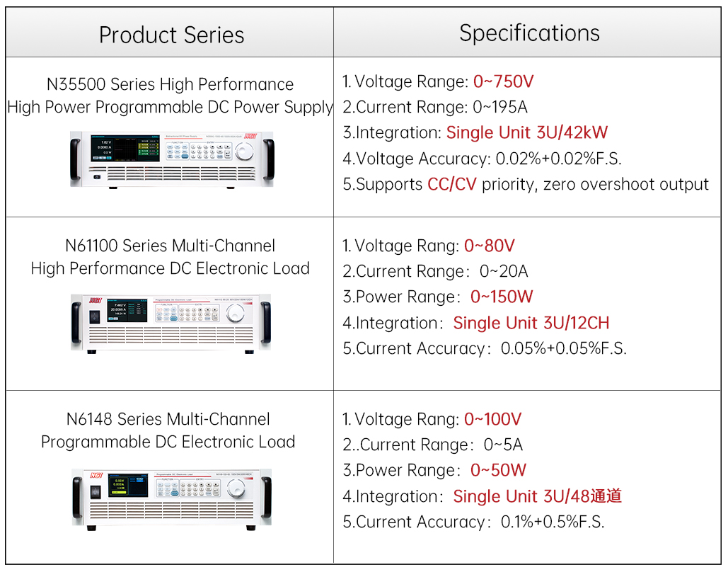
Task: Click the N35500 power supply product image
Action: (x=171, y=158)
